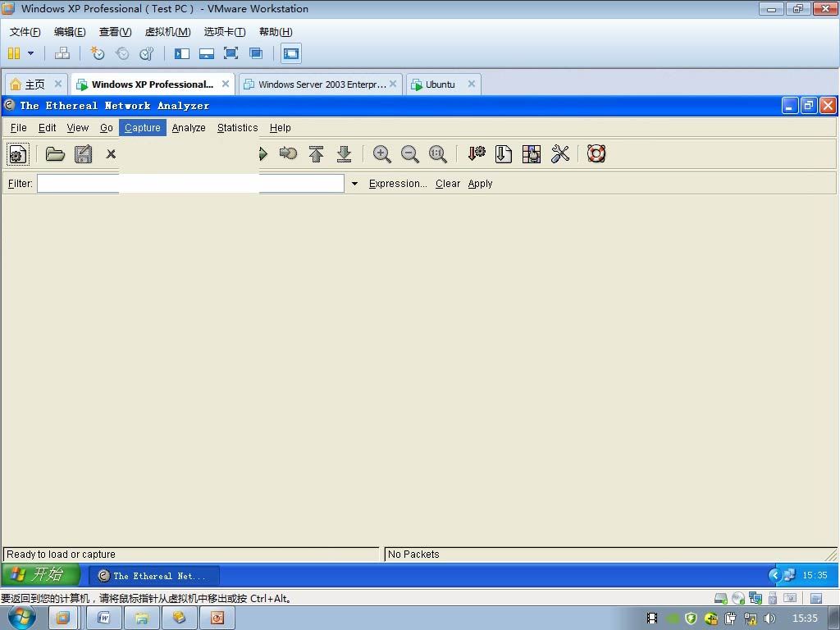Screen dimensions: 840x630
Task: Open the Coloring Rules toolbar icon
Action: coord(532,154)
